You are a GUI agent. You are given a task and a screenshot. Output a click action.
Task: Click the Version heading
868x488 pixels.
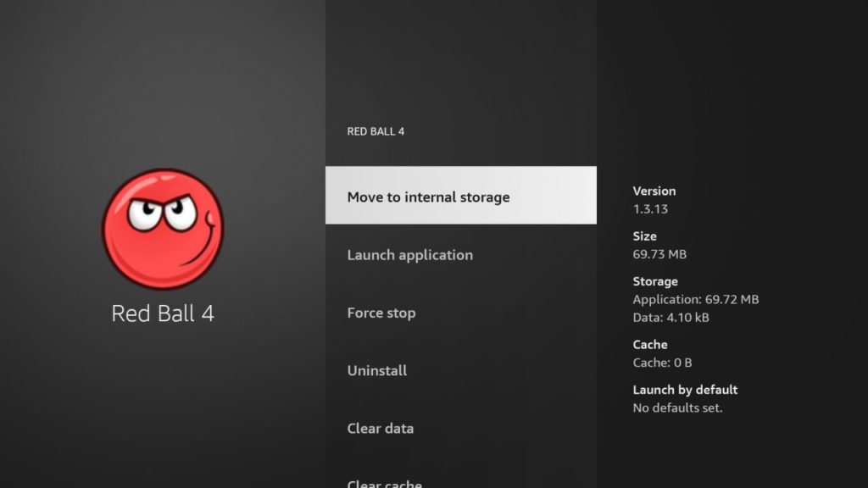click(x=654, y=191)
